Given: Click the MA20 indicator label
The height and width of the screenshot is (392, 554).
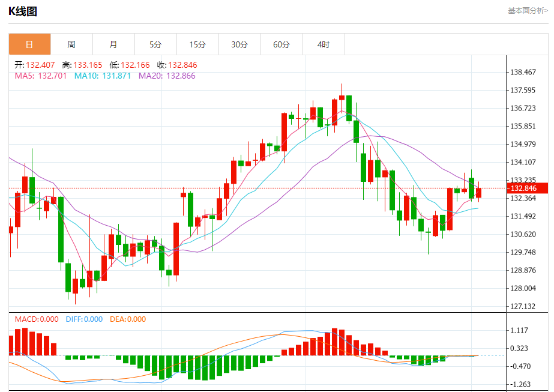Looking at the screenshot, I should click(167, 76).
